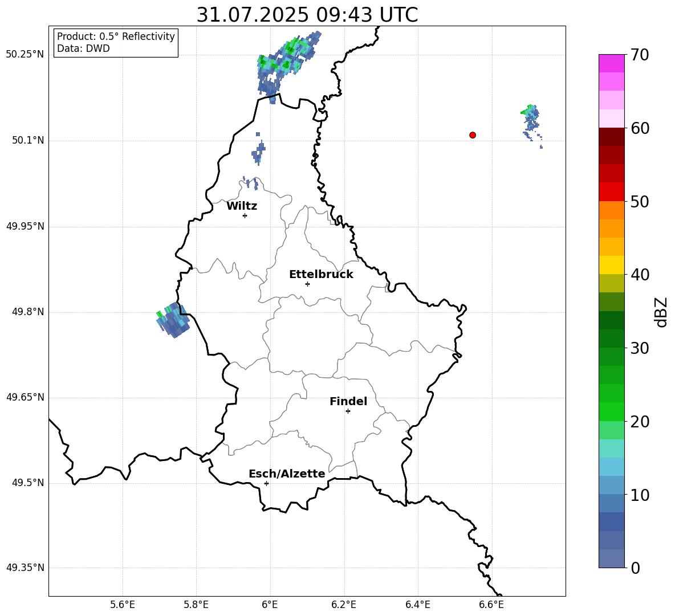Click the 6.4°E longitude label
The width and height of the screenshot is (675, 616).
point(417,605)
